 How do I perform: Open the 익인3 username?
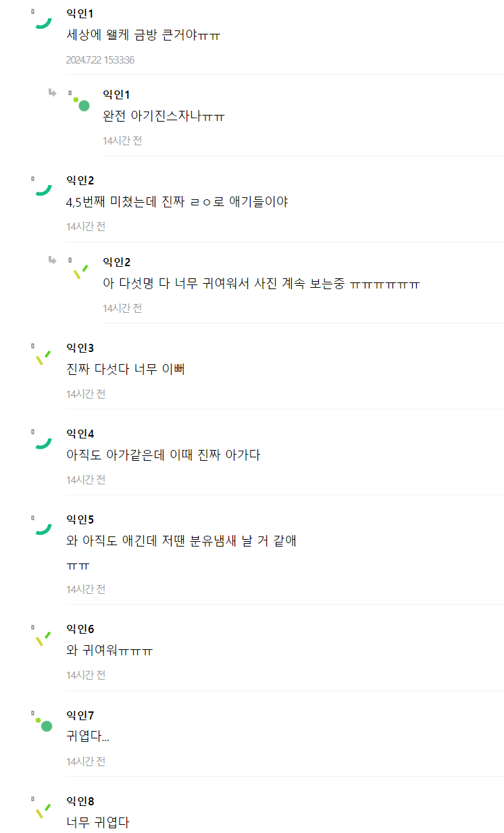tap(80, 348)
